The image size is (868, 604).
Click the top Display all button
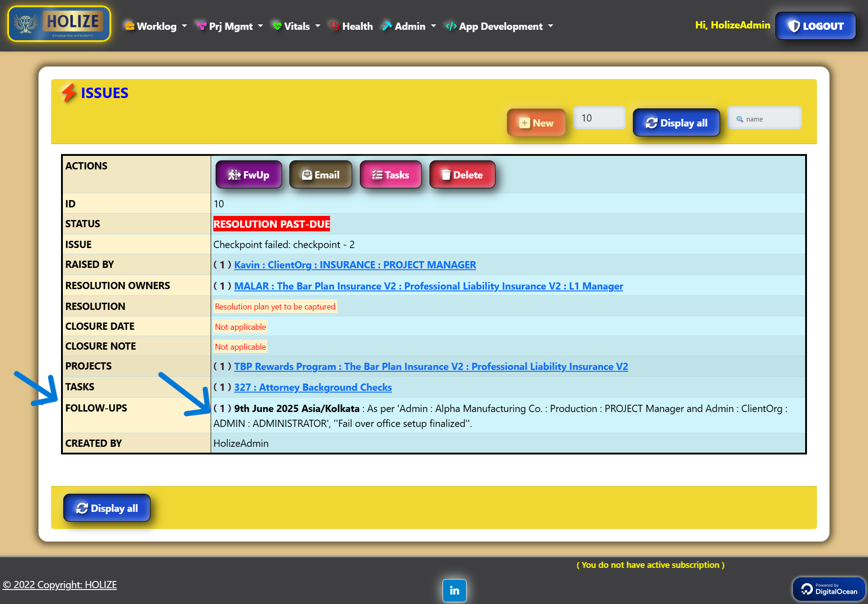click(x=676, y=123)
